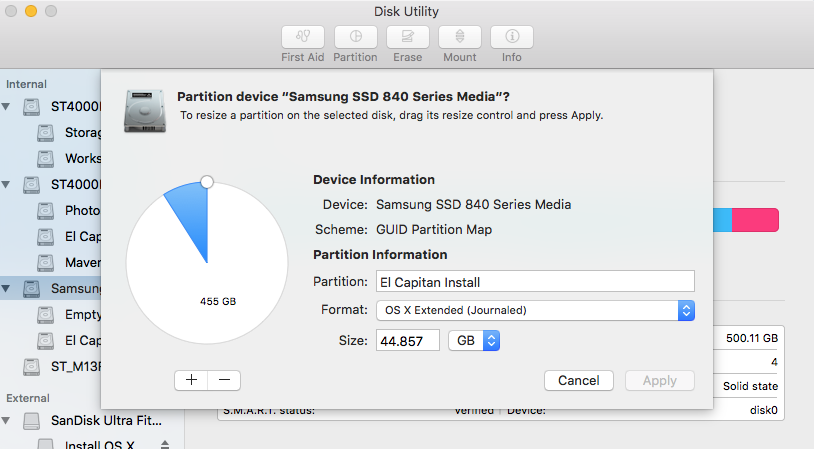Image resolution: width=814 pixels, height=449 pixels.
Task: Select the blue partition slice in pie chart
Action: pyautogui.click(x=193, y=215)
